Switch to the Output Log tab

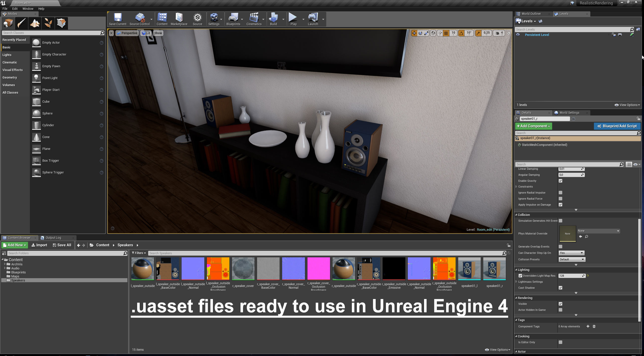pos(53,238)
